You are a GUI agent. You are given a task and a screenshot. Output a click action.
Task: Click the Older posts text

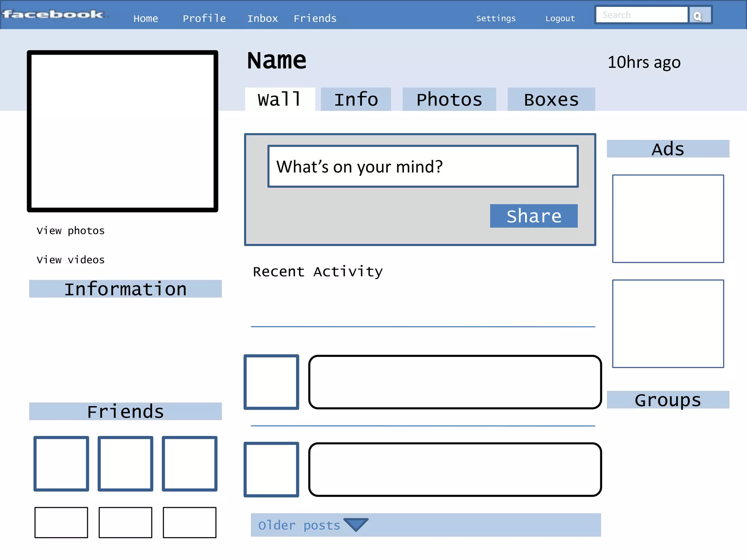(299, 525)
